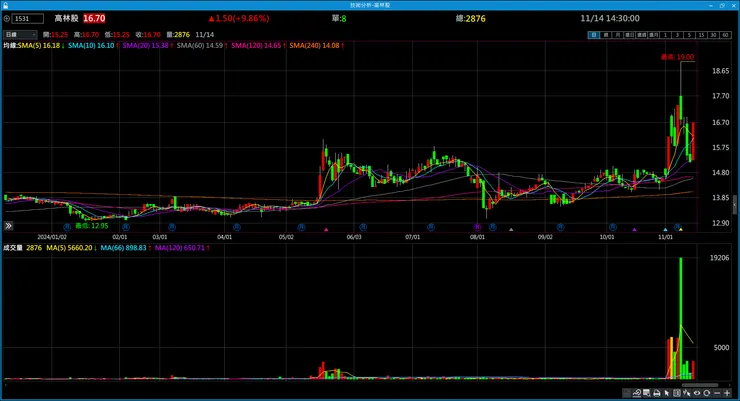The image size is (740, 401).
Task: Select the 月 monthly period tab
Action: point(618,35)
